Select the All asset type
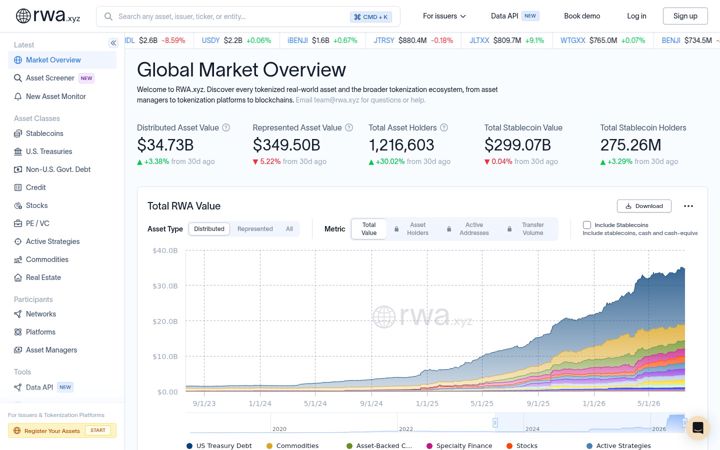Viewport: 720px width, 450px height. pos(289,229)
